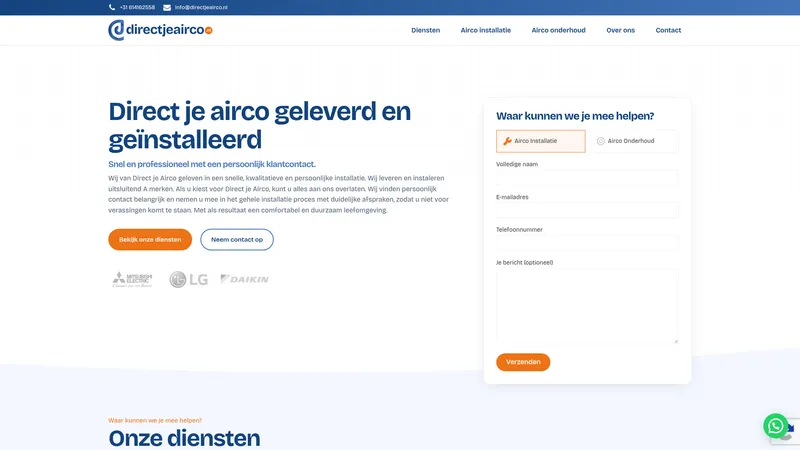Click heading Direct je airco geleverd
The height and width of the screenshot is (450, 800).
260,125
